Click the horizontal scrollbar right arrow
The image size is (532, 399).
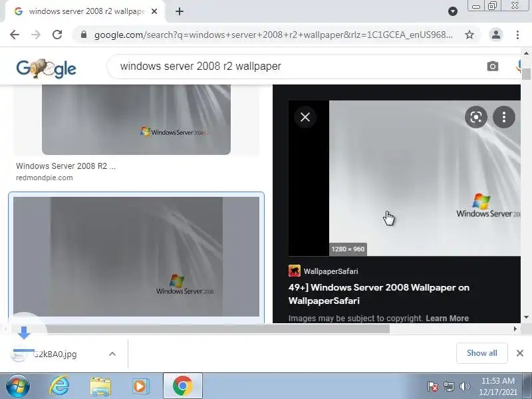point(515,329)
